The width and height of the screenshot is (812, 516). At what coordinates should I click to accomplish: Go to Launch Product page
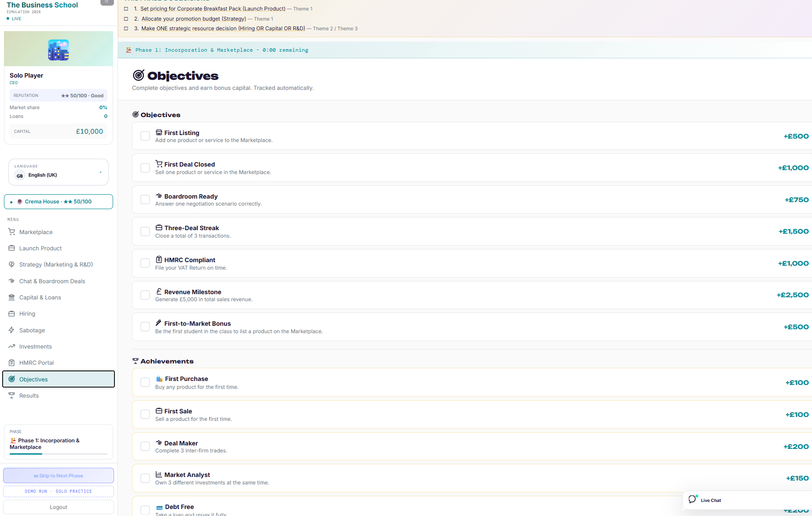pyautogui.click(x=58, y=248)
